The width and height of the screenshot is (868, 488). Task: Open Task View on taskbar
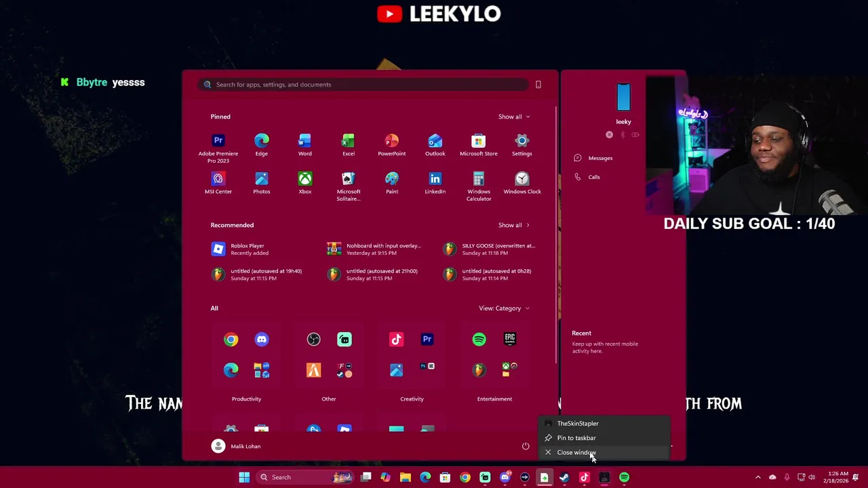point(366,477)
